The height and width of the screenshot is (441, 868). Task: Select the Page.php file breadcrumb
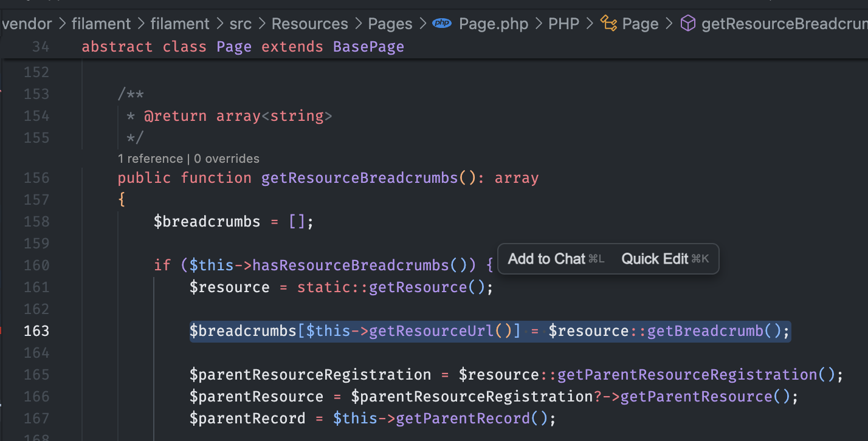(x=494, y=24)
